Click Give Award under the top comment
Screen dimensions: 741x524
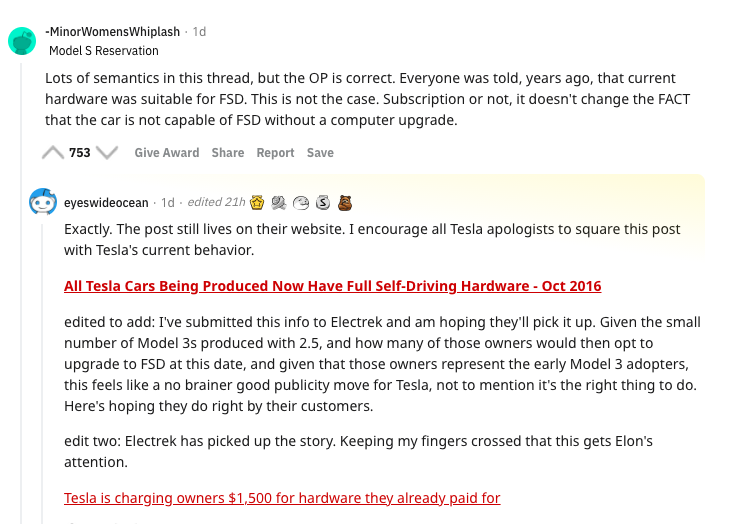[167, 153]
